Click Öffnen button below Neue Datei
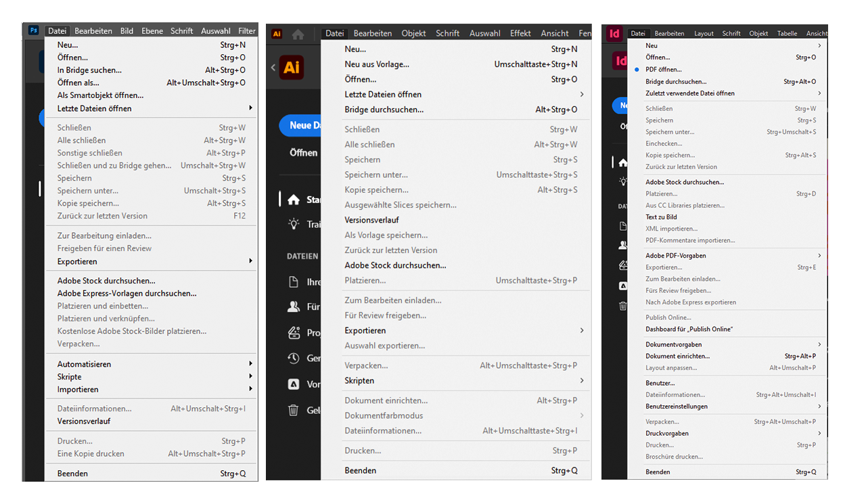The image size is (866, 504). tap(304, 152)
